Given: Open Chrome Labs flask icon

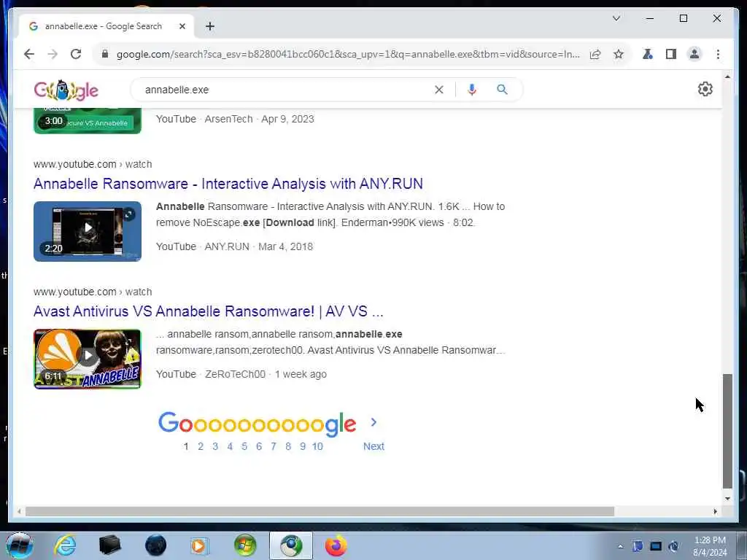Looking at the screenshot, I should click(x=648, y=54).
